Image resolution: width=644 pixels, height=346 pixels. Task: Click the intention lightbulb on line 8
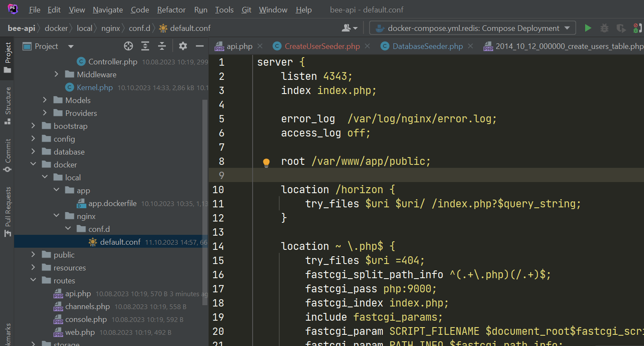click(x=266, y=162)
